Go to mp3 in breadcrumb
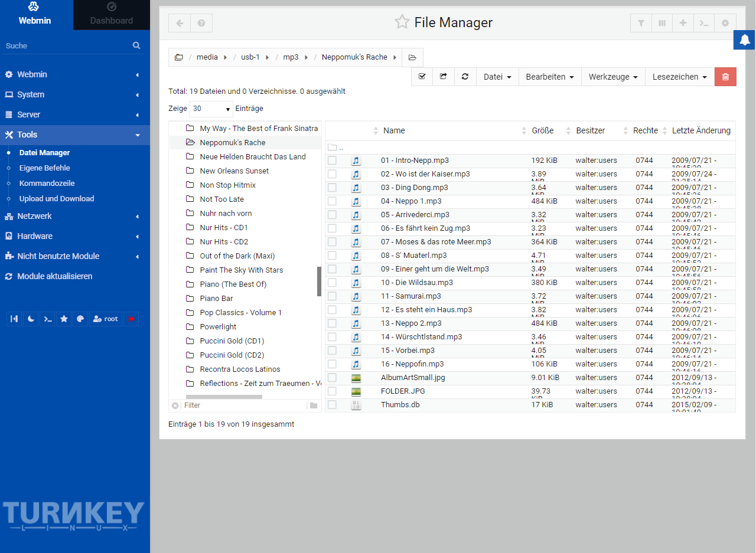 point(291,57)
